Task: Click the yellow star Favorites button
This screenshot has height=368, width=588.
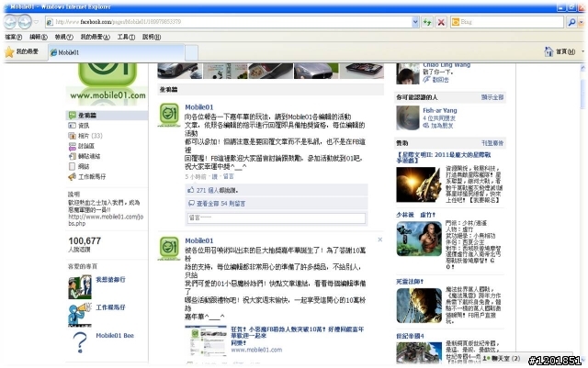Action: (x=9, y=51)
